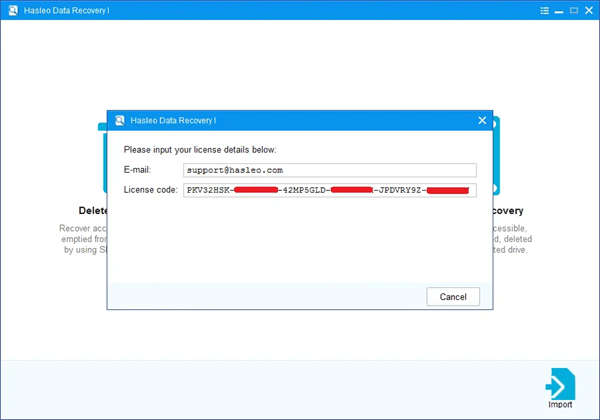Close the main Hasleo Data Recovery window

point(589,11)
